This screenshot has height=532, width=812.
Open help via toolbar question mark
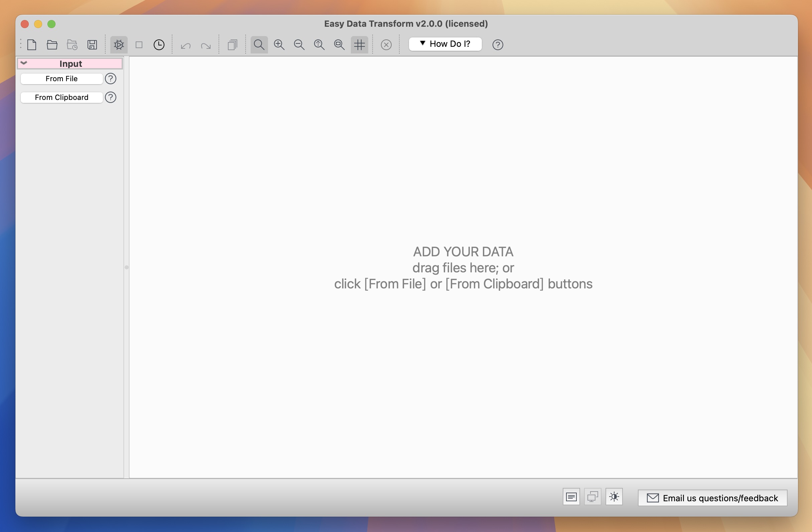tap(498, 45)
